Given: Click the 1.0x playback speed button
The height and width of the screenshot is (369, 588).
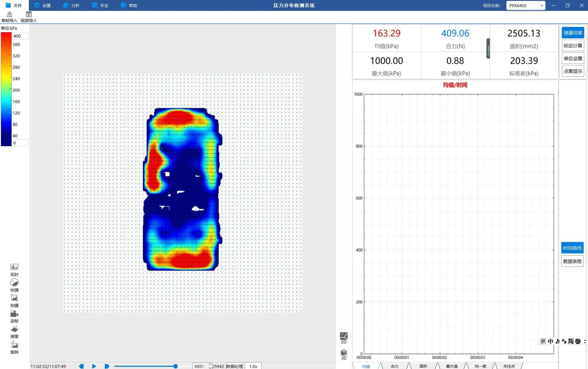Looking at the screenshot, I should coord(253,366).
